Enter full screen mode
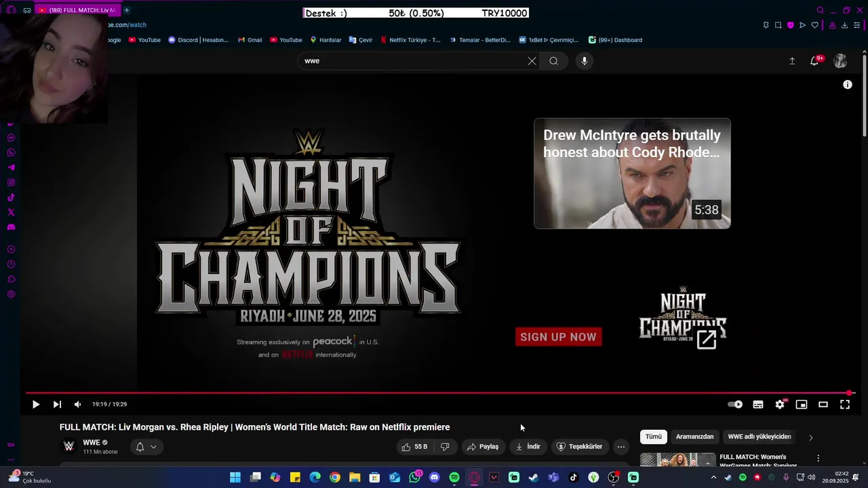 tap(845, 405)
